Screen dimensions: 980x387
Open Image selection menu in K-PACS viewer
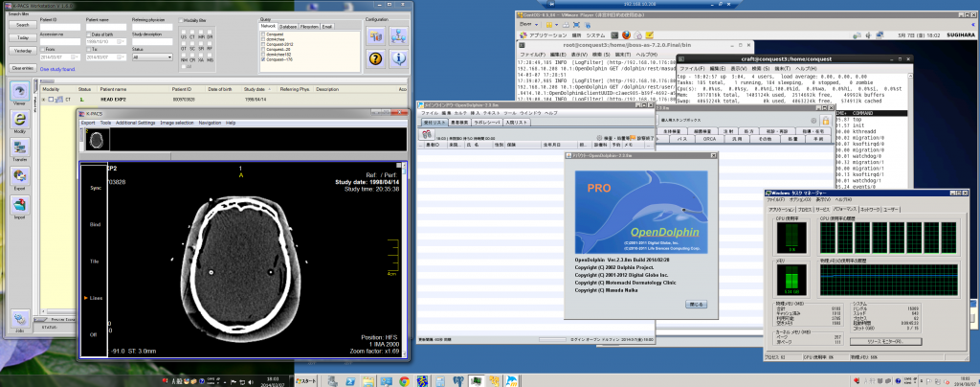click(x=176, y=124)
